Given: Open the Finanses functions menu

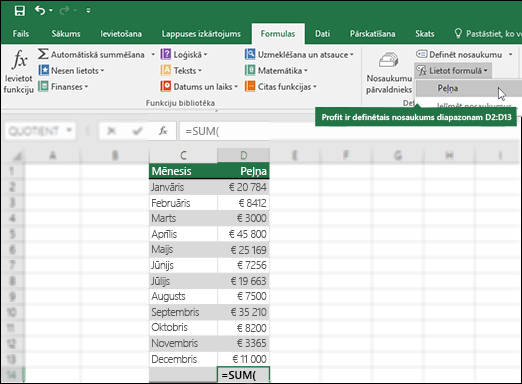Looking at the screenshot, I should click(63, 87).
